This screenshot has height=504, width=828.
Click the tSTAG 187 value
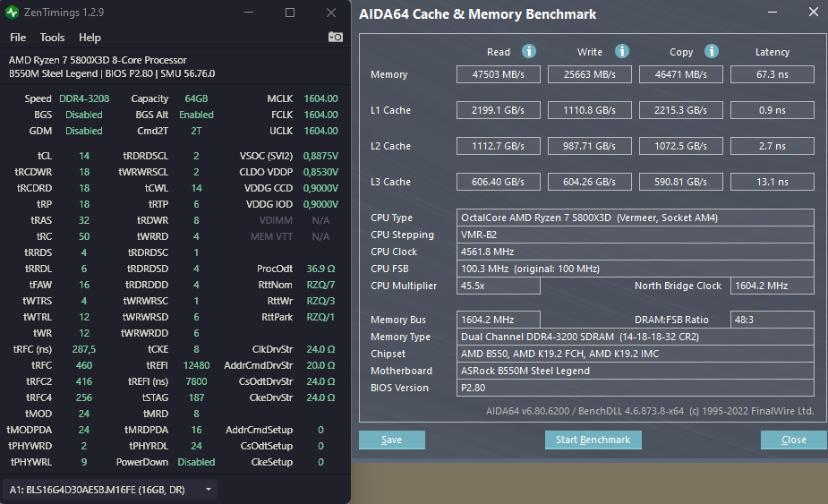pos(196,397)
